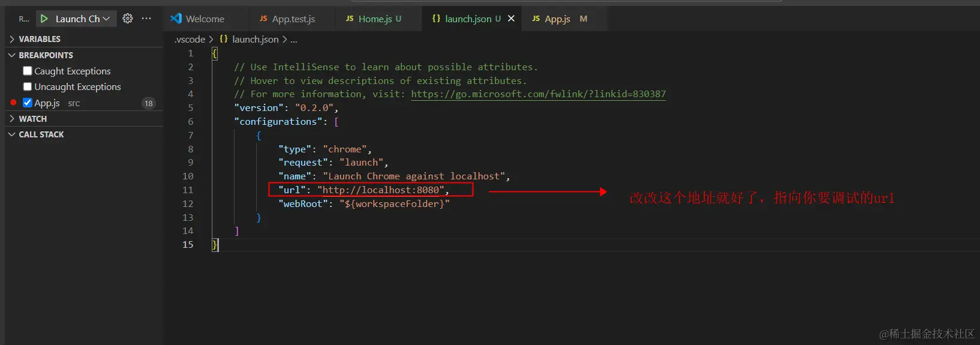The width and height of the screenshot is (980, 345).
Task: Click the JS icon on Home.js tab
Action: click(350, 19)
